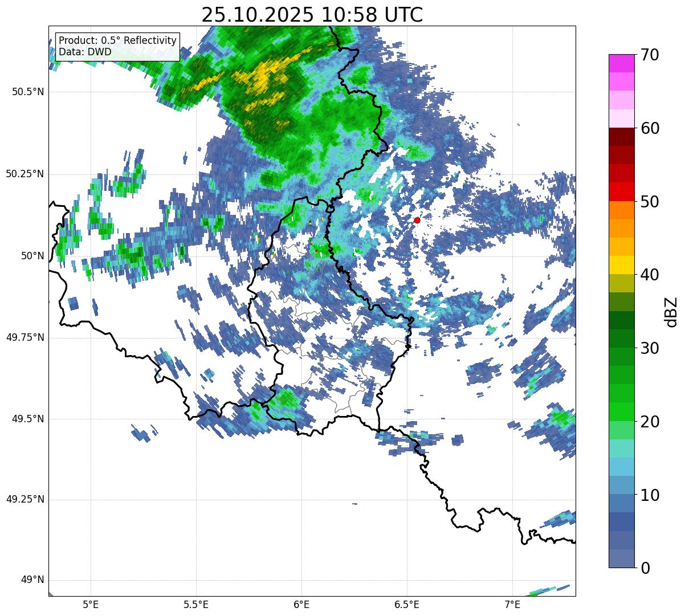The width and height of the screenshot is (685, 616).
Task: Click the latitude label 50°N
Action: click(32, 256)
